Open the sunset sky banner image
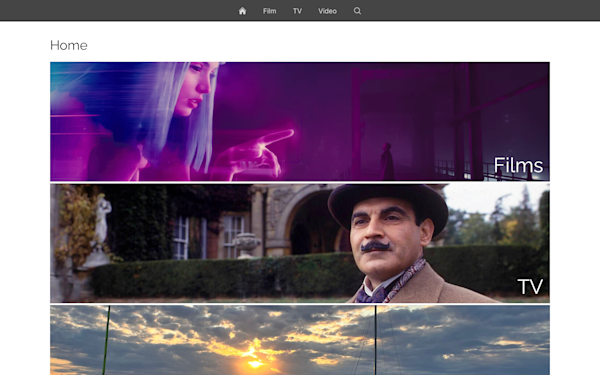The width and height of the screenshot is (600, 375). point(300,340)
